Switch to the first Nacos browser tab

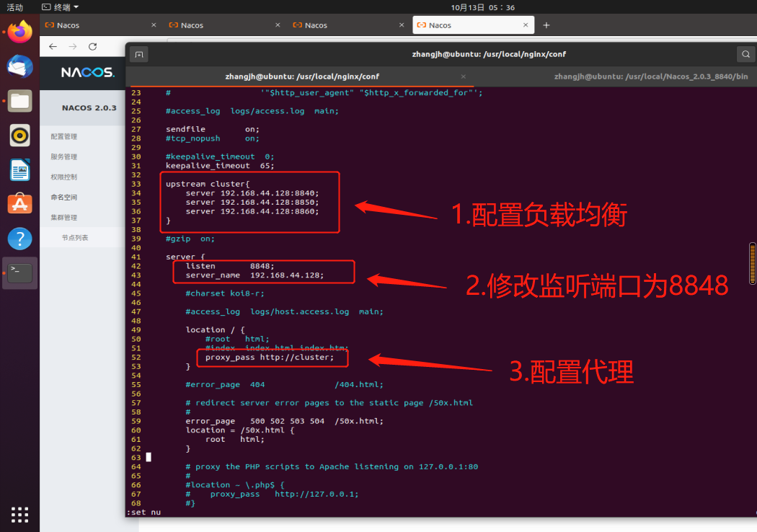point(101,25)
